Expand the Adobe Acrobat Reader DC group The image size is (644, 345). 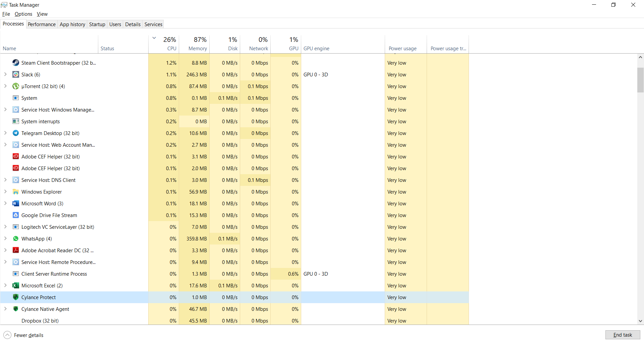(x=5, y=250)
